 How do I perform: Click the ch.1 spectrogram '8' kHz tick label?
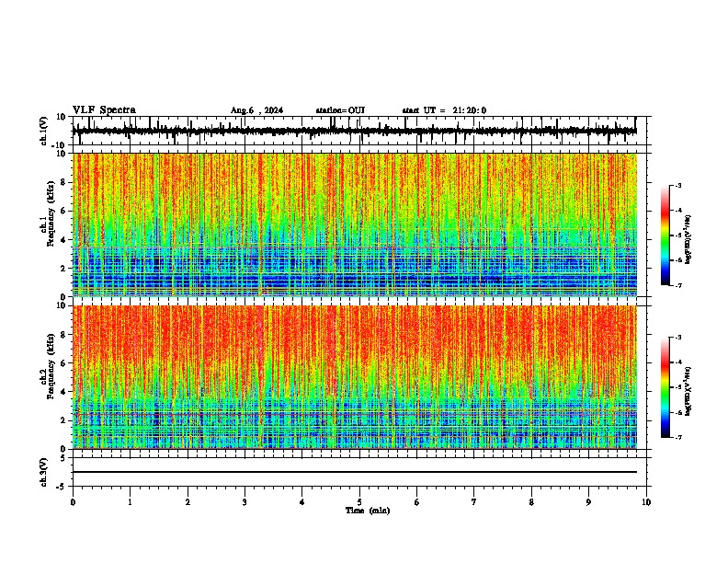pos(64,182)
